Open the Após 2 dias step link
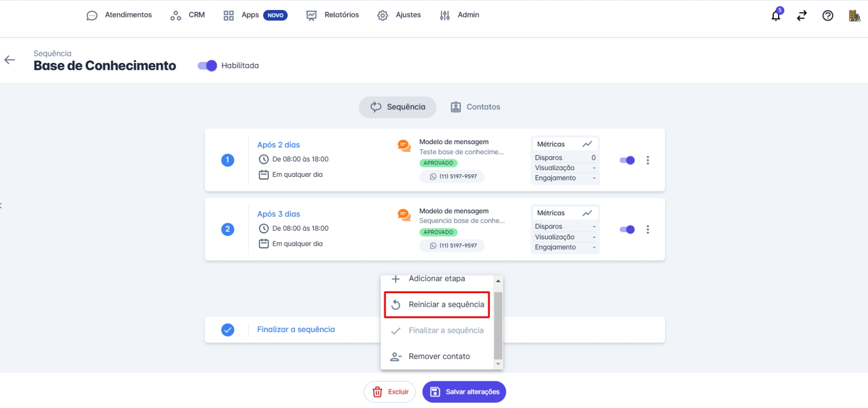 tap(278, 145)
